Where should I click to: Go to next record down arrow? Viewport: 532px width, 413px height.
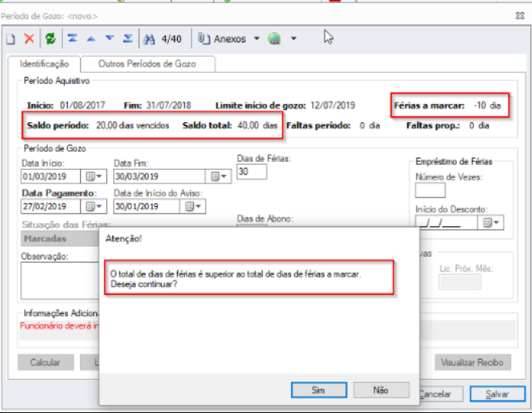(110, 38)
